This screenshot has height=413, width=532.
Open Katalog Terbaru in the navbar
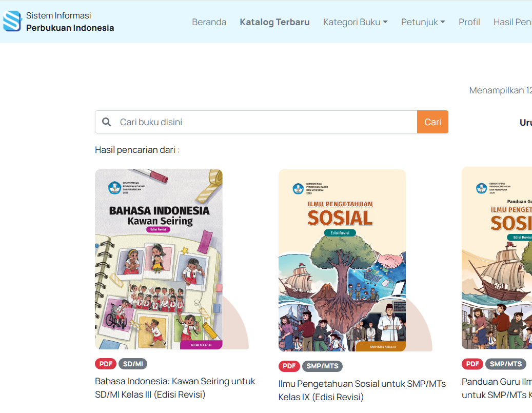[x=274, y=22]
